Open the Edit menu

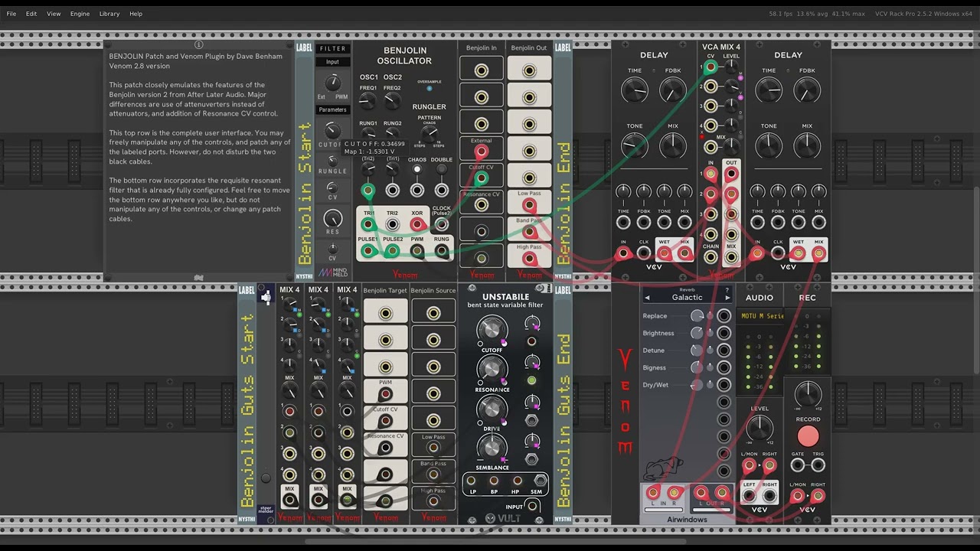click(31, 14)
